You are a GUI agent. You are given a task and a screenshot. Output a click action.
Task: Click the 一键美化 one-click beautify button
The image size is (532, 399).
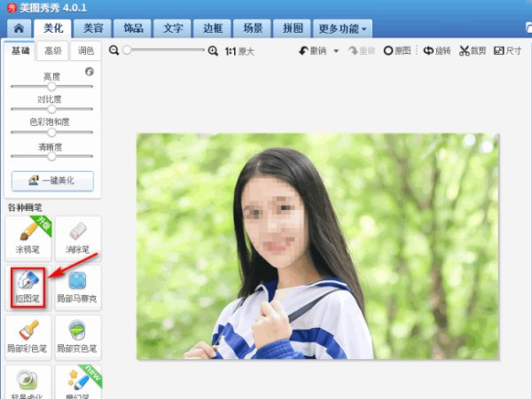51,180
